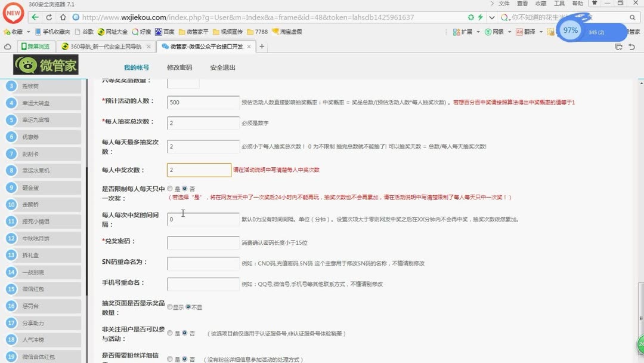Select 是 to allow non-followers to participate
The height and width of the screenshot is (363, 644).
(170, 333)
